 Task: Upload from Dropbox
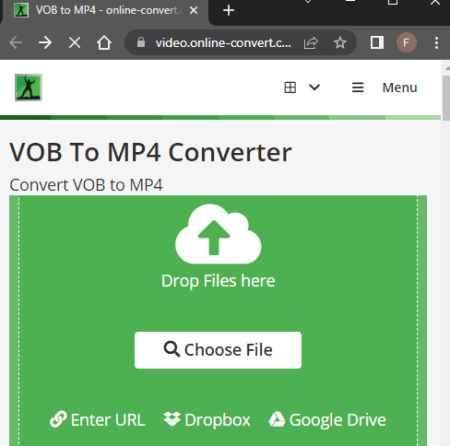coord(207,420)
